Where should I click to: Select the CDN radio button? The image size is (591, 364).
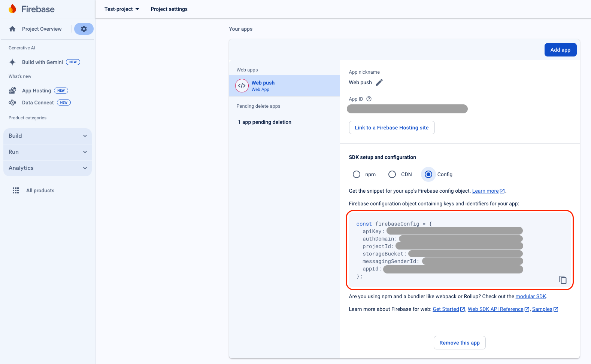[392, 174]
